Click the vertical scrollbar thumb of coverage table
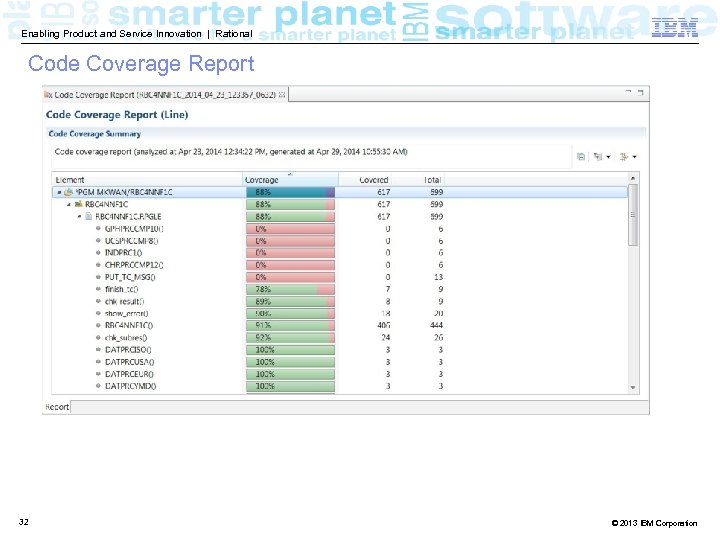 point(633,215)
